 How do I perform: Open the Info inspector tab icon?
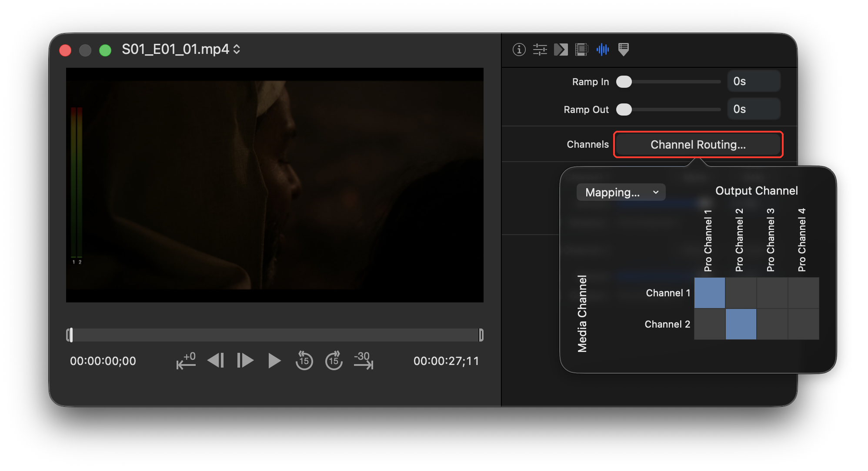519,50
